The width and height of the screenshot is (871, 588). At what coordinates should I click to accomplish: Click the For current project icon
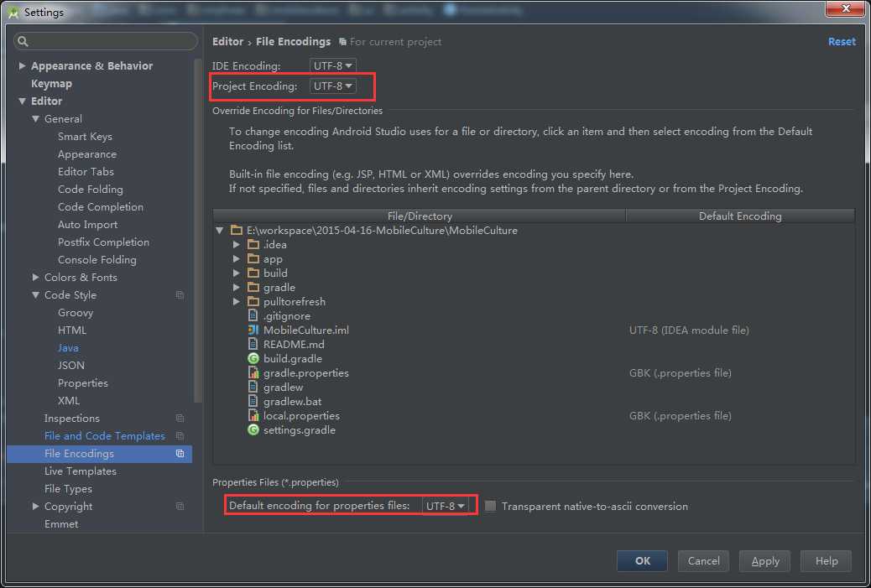(342, 42)
